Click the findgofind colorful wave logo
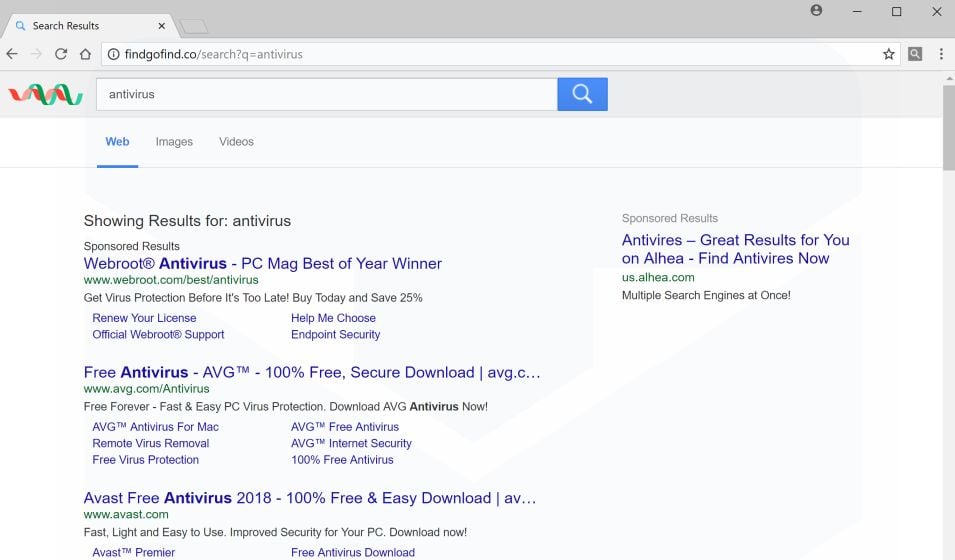Image resolution: width=955 pixels, height=560 pixels. pyautogui.click(x=45, y=94)
